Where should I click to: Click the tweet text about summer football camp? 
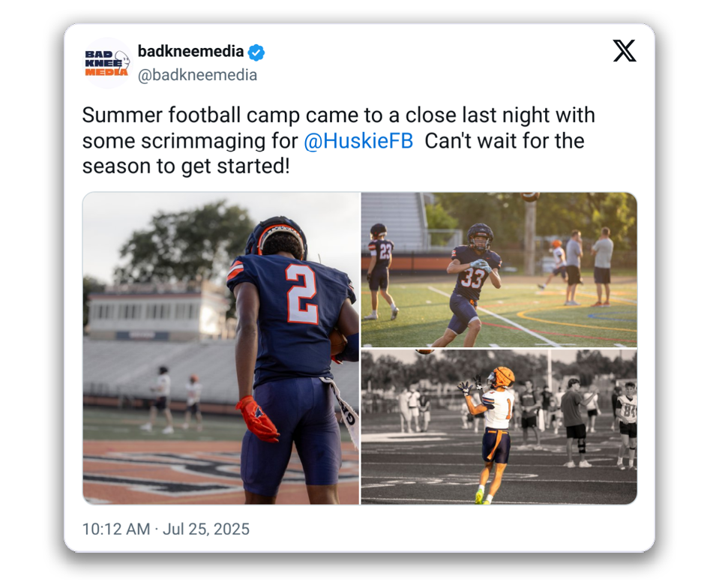[x=338, y=141]
